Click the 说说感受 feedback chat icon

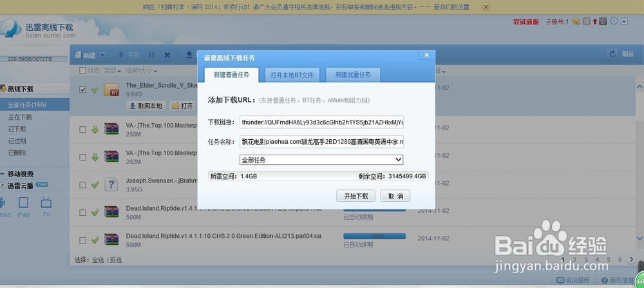560,280
